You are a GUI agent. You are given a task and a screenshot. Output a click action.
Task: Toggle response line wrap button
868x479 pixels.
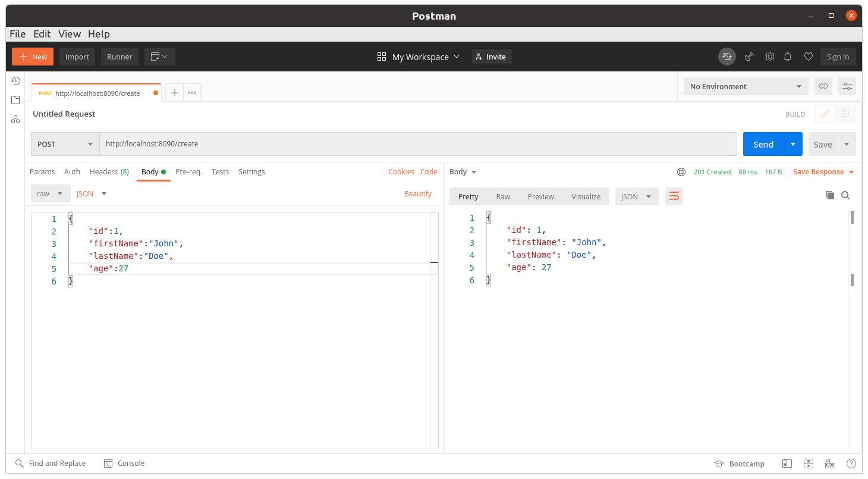tap(674, 196)
